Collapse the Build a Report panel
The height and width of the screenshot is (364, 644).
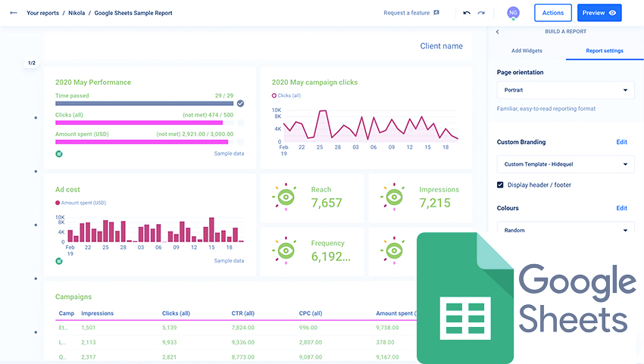[498, 32]
